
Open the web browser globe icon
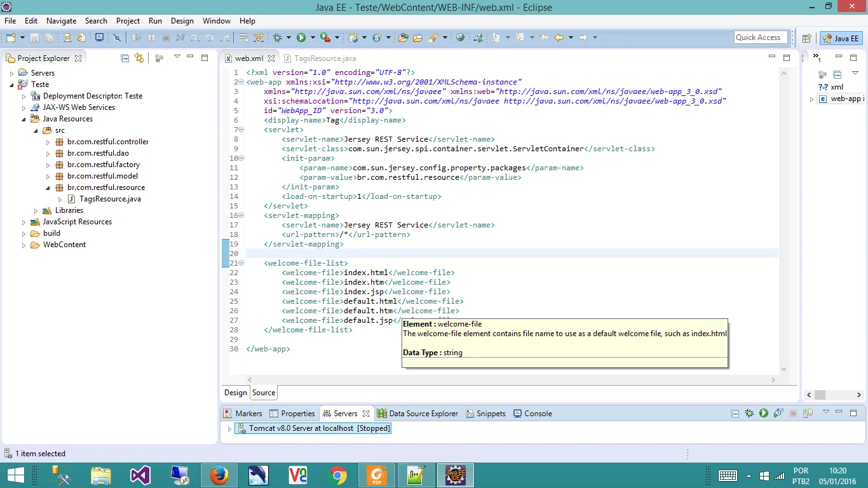[461, 38]
